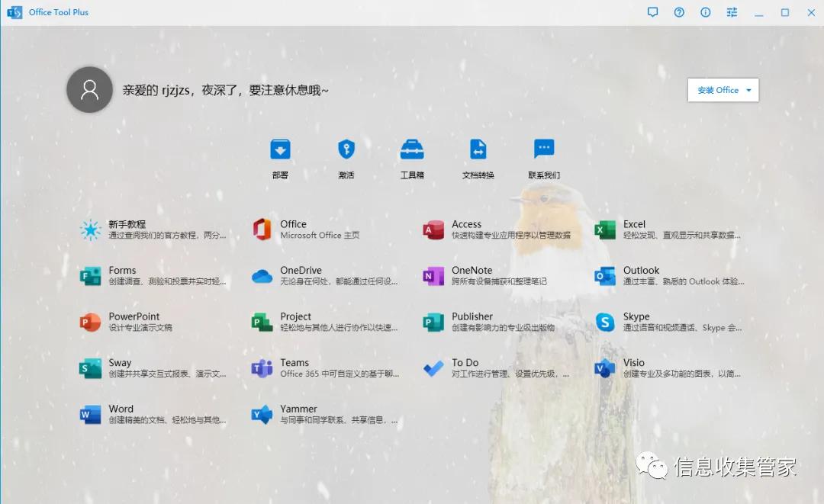Open the 激活 activation shield icon
Screen dimensions: 824x504
pos(346,149)
